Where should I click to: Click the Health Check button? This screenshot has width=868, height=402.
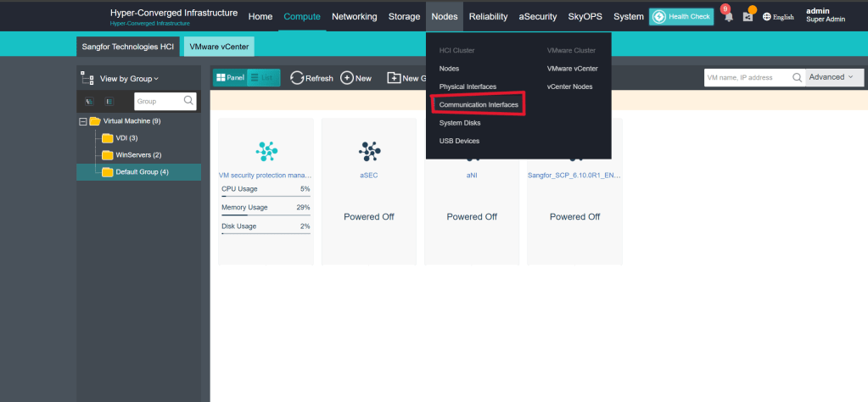tap(681, 17)
